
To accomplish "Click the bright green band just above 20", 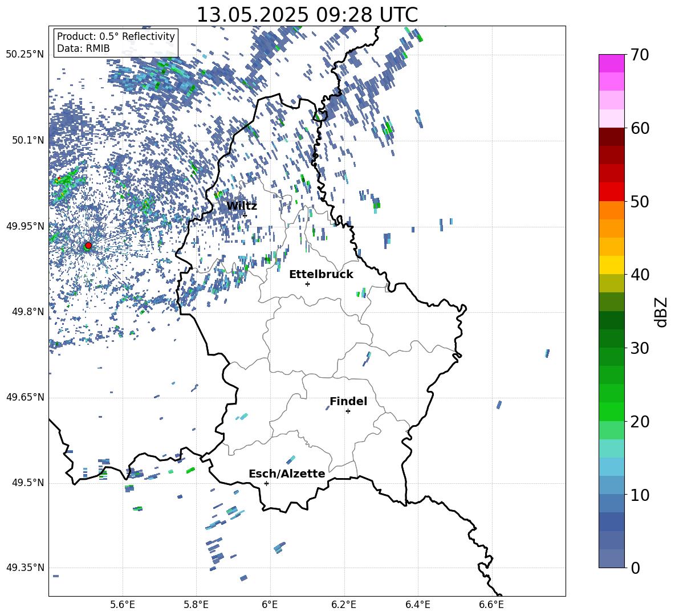I will (x=611, y=411).
